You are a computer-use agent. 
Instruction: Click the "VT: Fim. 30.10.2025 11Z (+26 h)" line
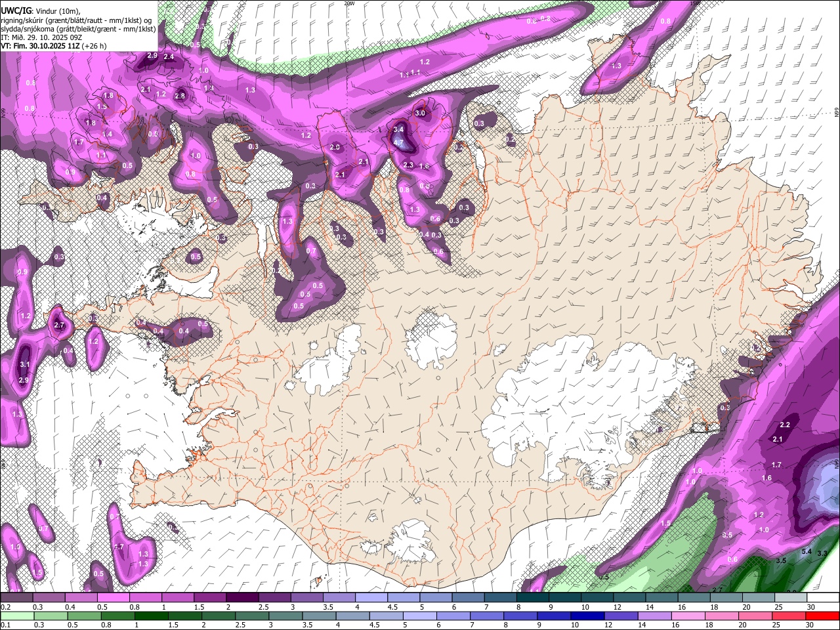54,46
